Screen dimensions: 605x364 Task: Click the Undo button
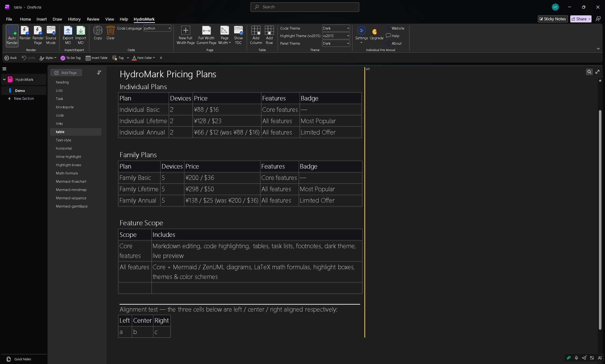click(x=28, y=58)
